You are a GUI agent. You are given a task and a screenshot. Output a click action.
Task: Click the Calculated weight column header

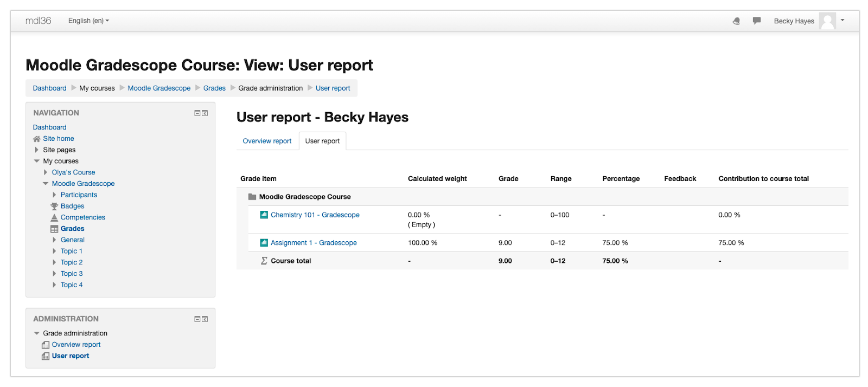(437, 178)
